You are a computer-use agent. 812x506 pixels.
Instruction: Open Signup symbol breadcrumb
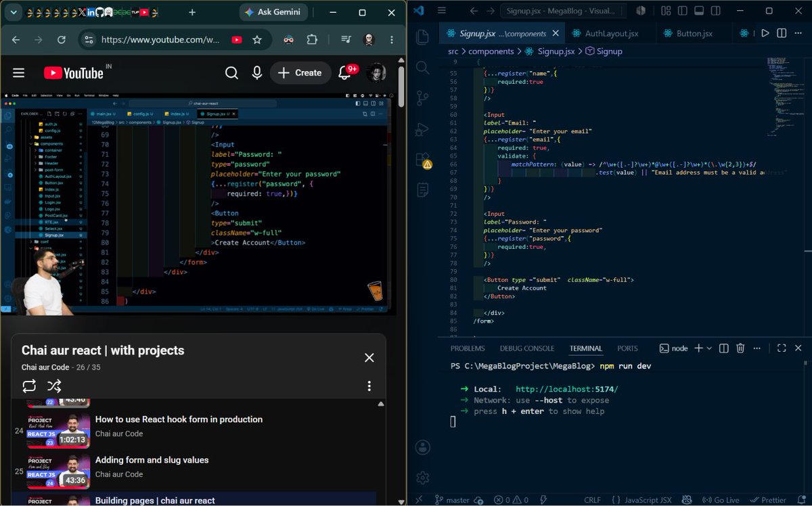(x=604, y=51)
